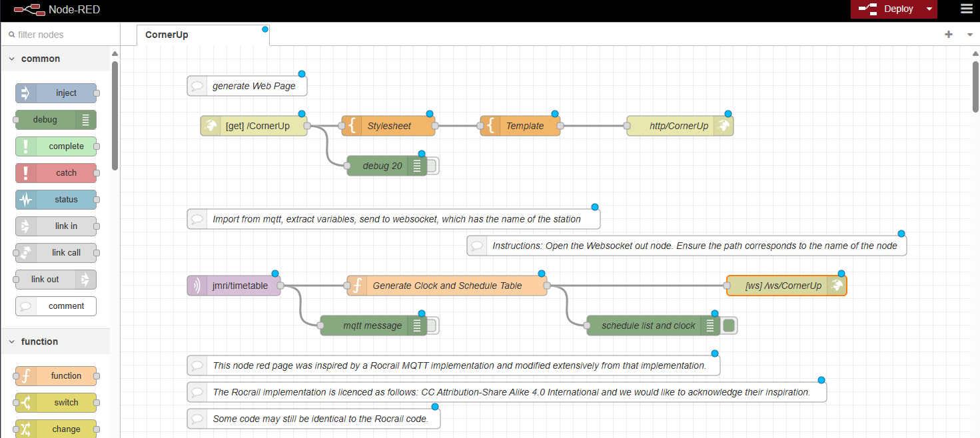Disable the schedule list and clock debug node
The height and width of the screenshot is (438, 980).
click(x=728, y=326)
